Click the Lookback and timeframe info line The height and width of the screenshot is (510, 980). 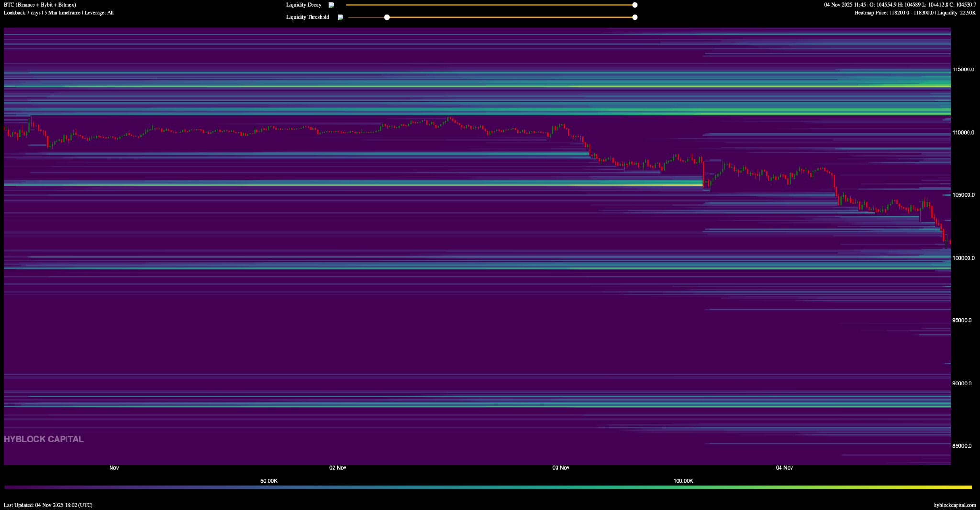[x=58, y=13]
